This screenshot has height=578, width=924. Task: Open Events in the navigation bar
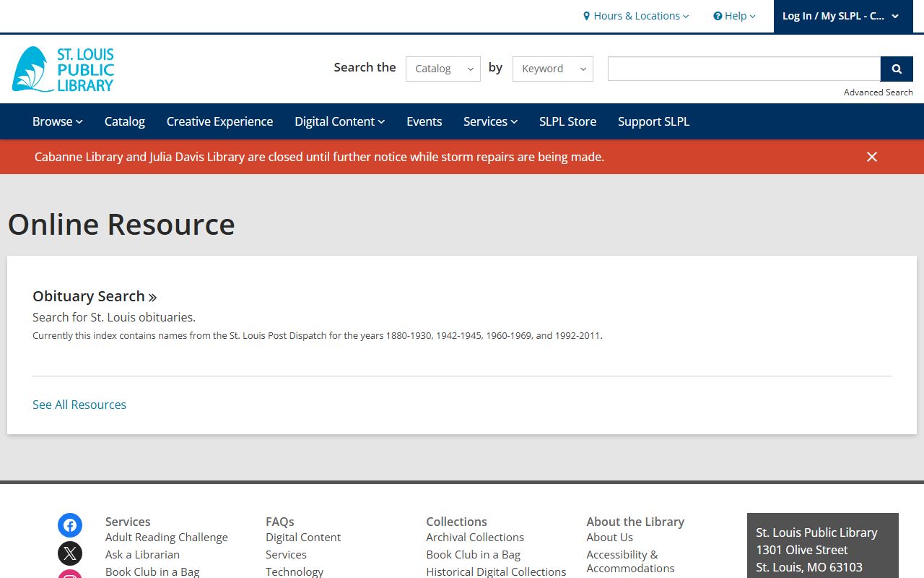click(424, 121)
